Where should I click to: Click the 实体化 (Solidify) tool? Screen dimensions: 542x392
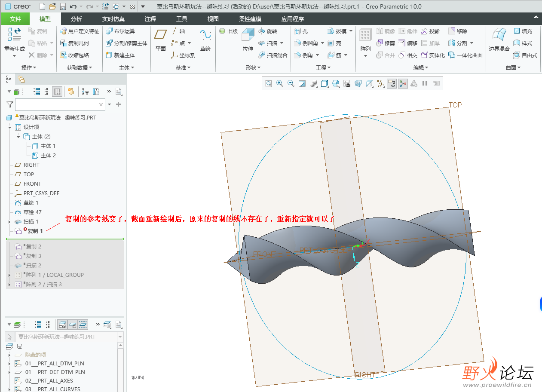tap(433, 55)
